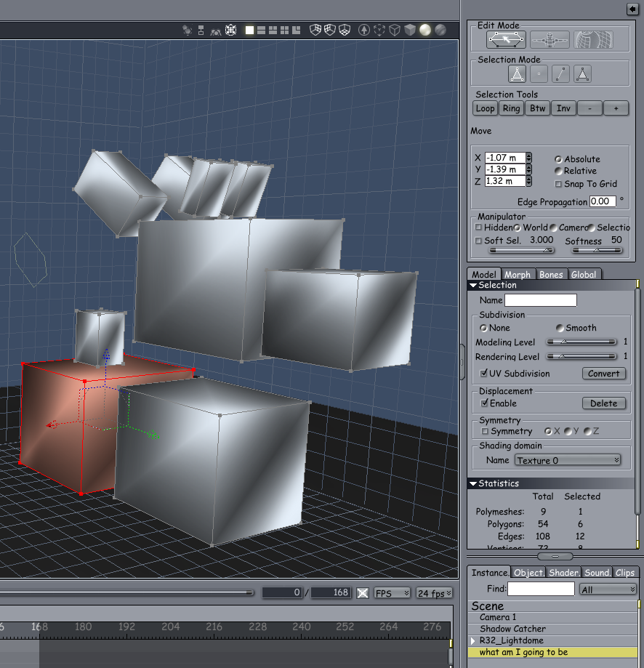644x668 pixels.
Task: Collapse the Selection section
Action: [x=472, y=286]
